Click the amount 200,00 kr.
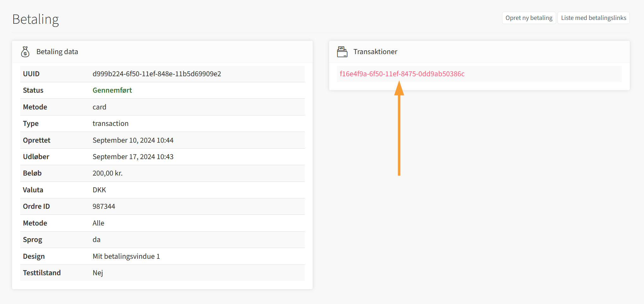This screenshot has height=304, width=644. pos(107,173)
